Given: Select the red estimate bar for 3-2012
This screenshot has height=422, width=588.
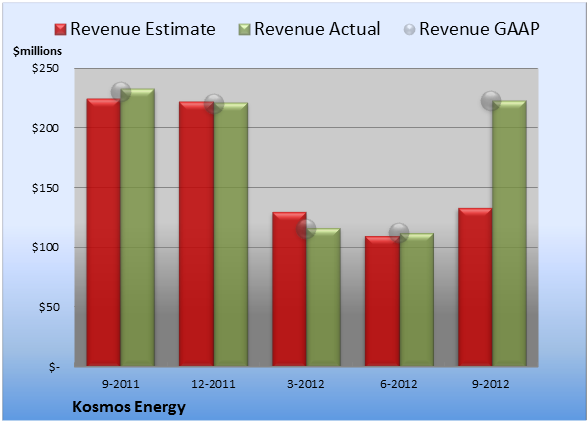Looking at the screenshot, I should (x=289, y=289).
